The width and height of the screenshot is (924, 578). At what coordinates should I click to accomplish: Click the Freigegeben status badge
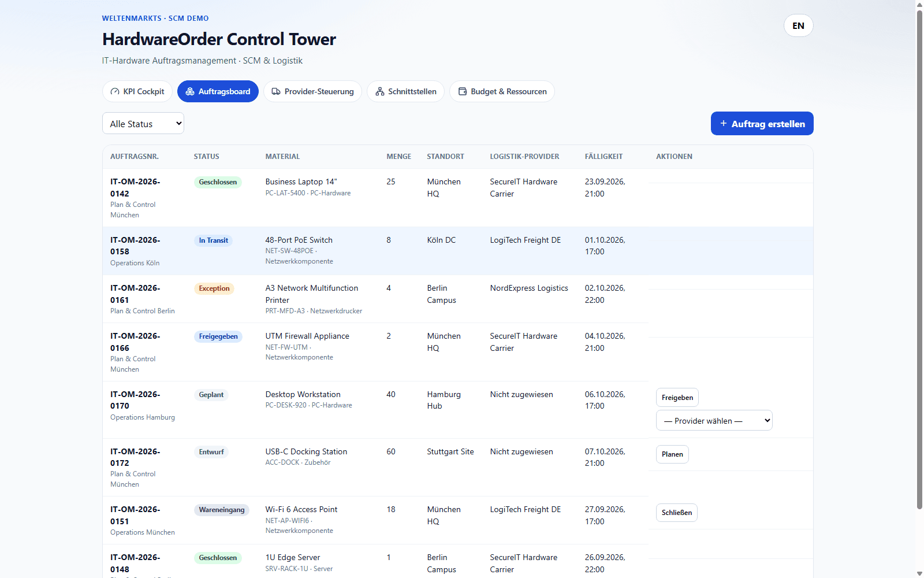218,336
